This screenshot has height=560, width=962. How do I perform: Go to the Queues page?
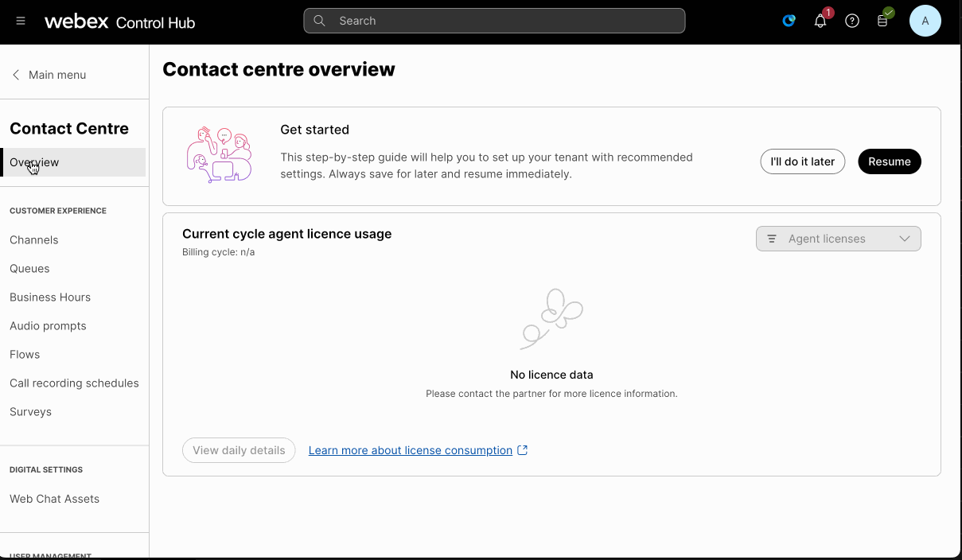tap(29, 269)
